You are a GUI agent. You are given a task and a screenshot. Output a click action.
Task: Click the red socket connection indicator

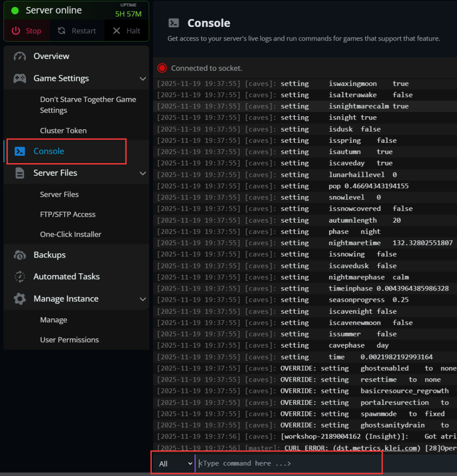point(162,68)
